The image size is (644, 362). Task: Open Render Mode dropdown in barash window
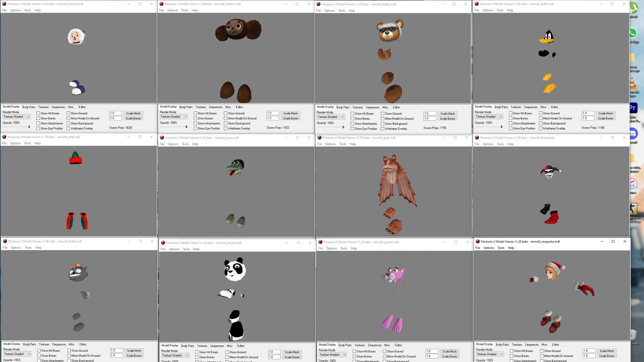click(16, 117)
